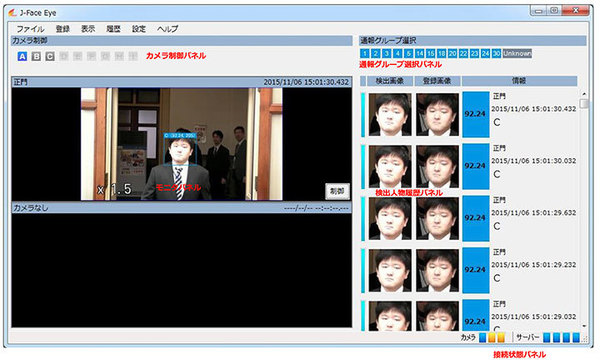Toggle notification group 20
Image resolution: width=600 pixels, height=364 pixels.
point(453,54)
